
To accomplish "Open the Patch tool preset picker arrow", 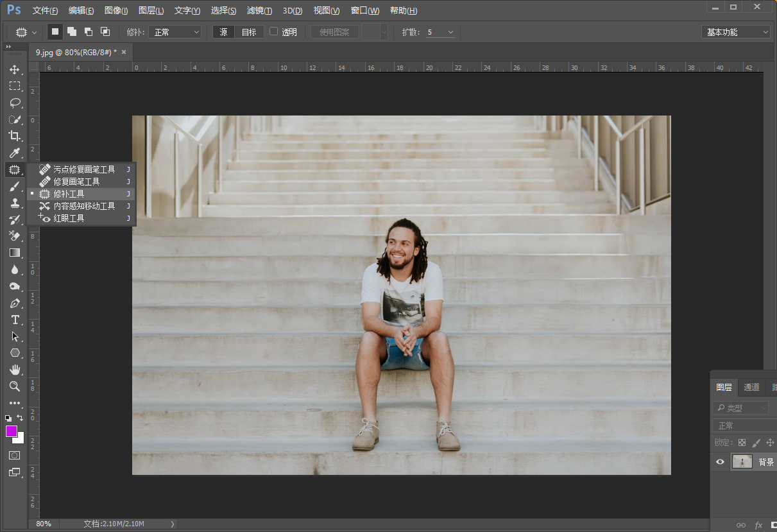I will (x=34, y=32).
